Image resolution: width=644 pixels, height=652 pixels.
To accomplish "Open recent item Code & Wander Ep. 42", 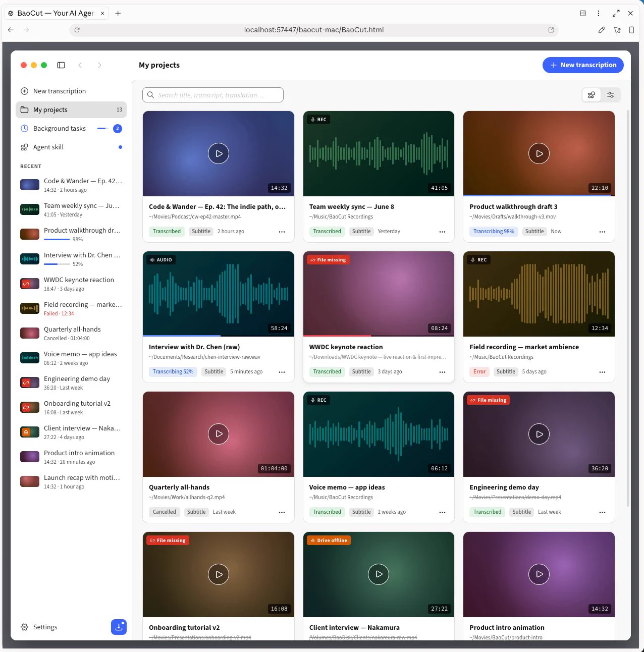I will (71, 185).
